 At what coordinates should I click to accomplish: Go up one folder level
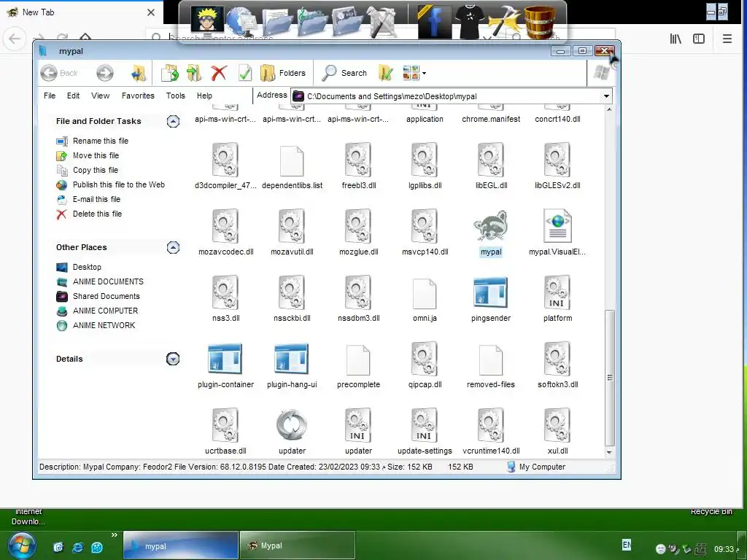pos(138,73)
